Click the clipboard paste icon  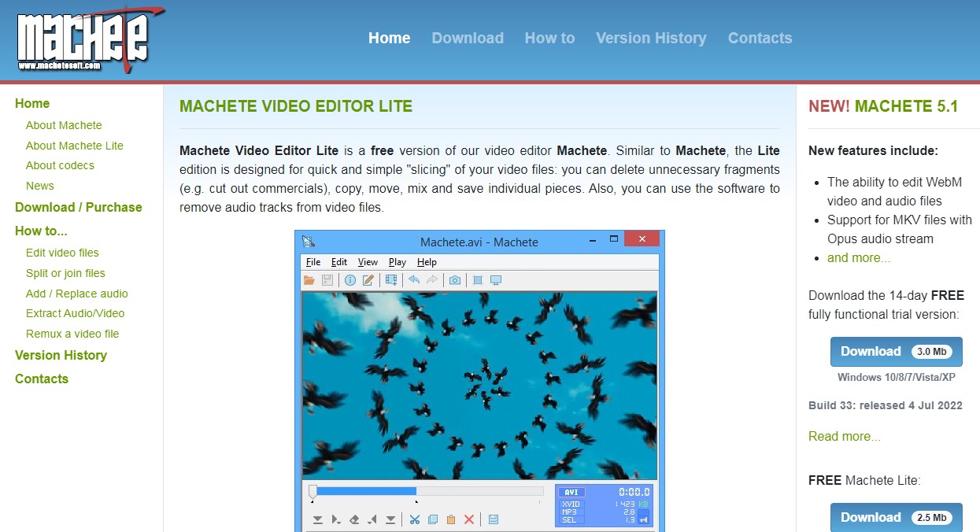tap(451, 519)
